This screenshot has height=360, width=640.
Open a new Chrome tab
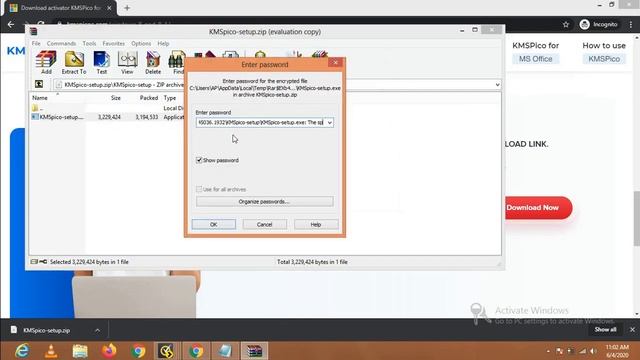click(x=127, y=8)
